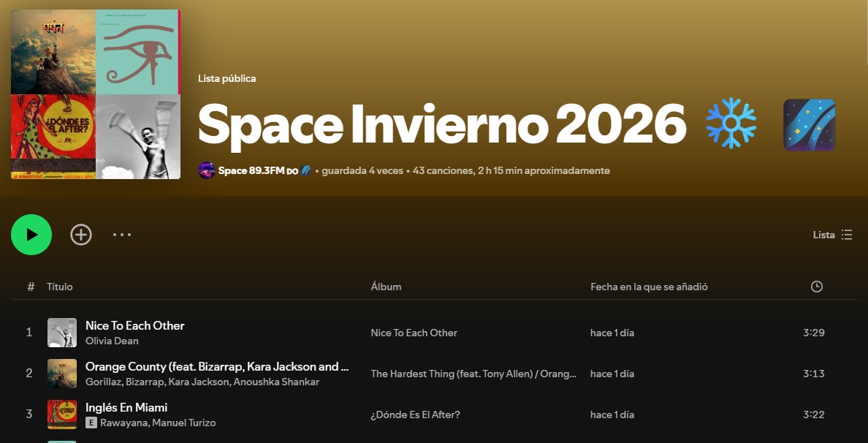Open the Gorillaz artist link
868x443 pixels.
103,382
